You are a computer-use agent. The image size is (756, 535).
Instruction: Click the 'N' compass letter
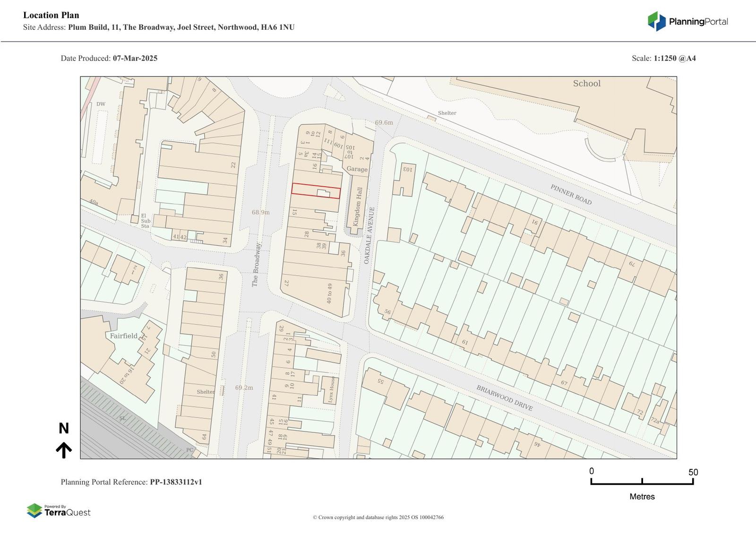pos(64,429)
